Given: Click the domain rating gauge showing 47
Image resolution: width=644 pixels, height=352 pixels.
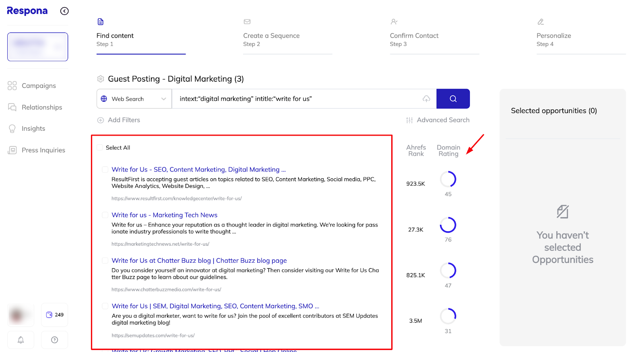Looking at the screenshot, I should click(448, 271).
